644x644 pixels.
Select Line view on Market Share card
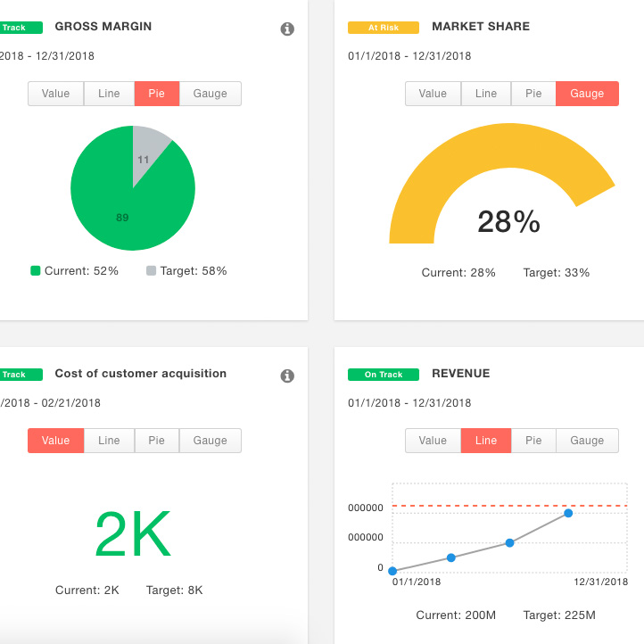[486, 94]
